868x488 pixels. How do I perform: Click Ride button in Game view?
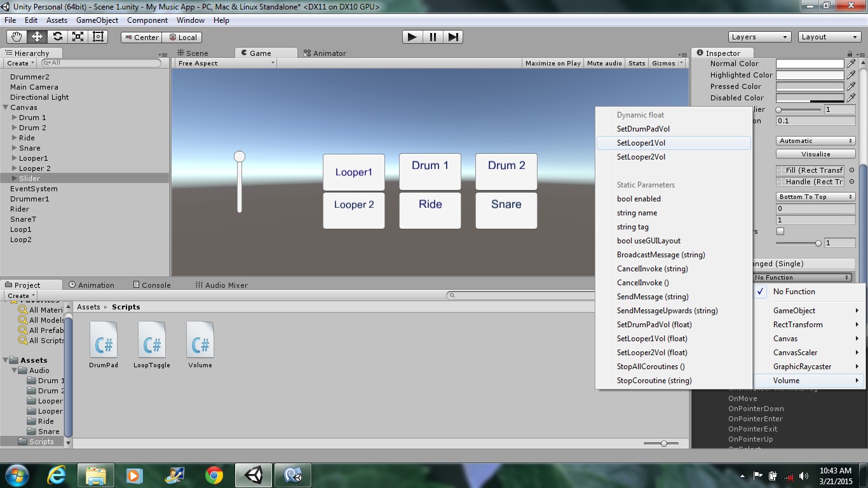430,210
